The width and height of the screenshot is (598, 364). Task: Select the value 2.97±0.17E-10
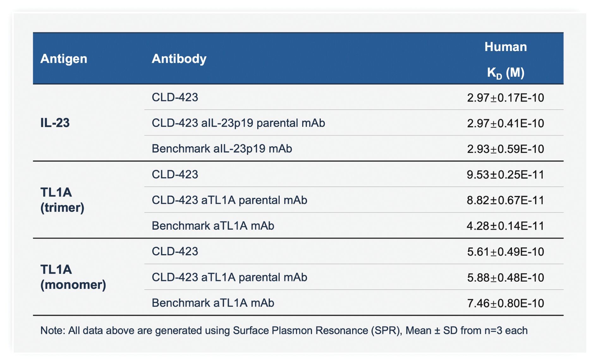(x=505, y=98)
